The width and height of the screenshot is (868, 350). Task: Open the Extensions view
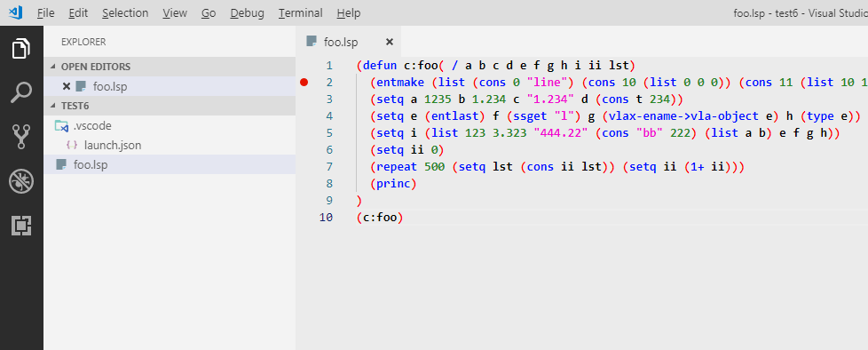click(x=21, y=226)
